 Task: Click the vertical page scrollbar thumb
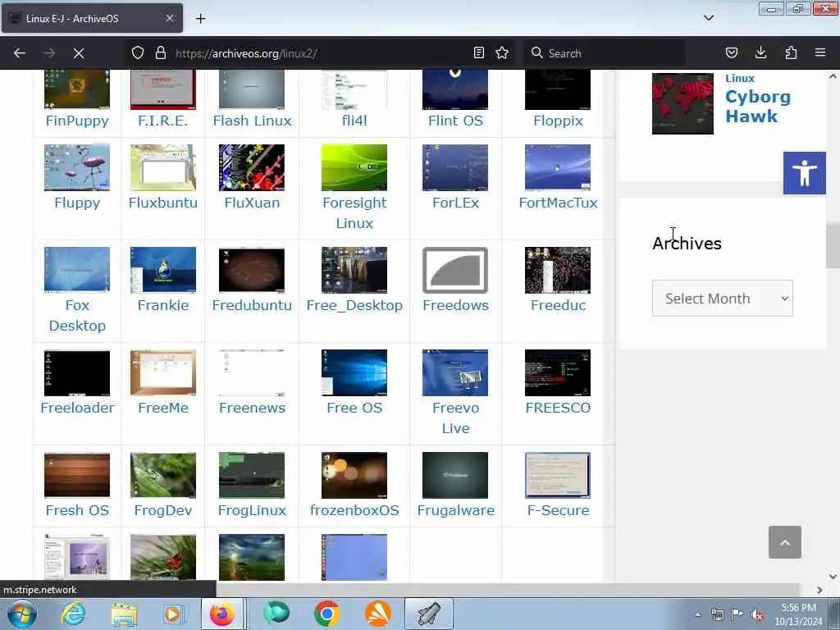click(833, 246)
